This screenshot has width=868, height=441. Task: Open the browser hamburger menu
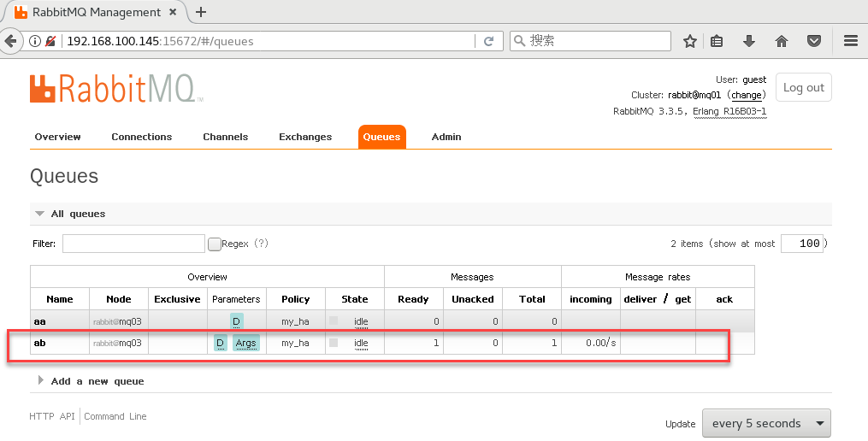[851, 41]
